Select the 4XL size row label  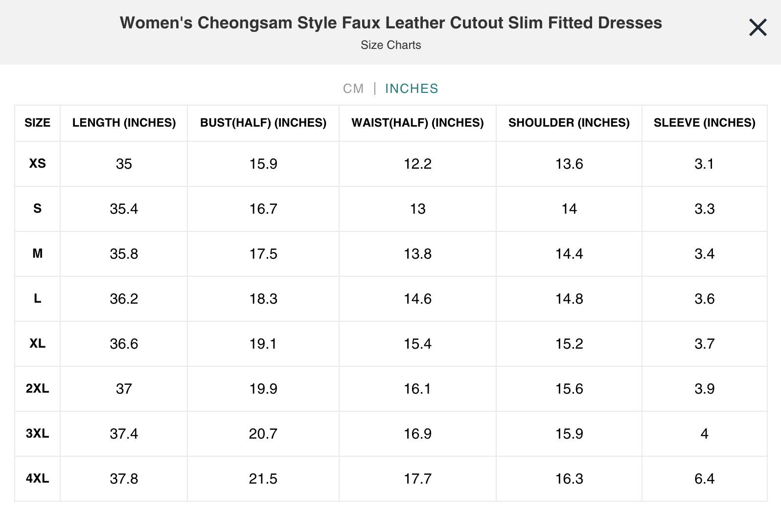(37, 479)
